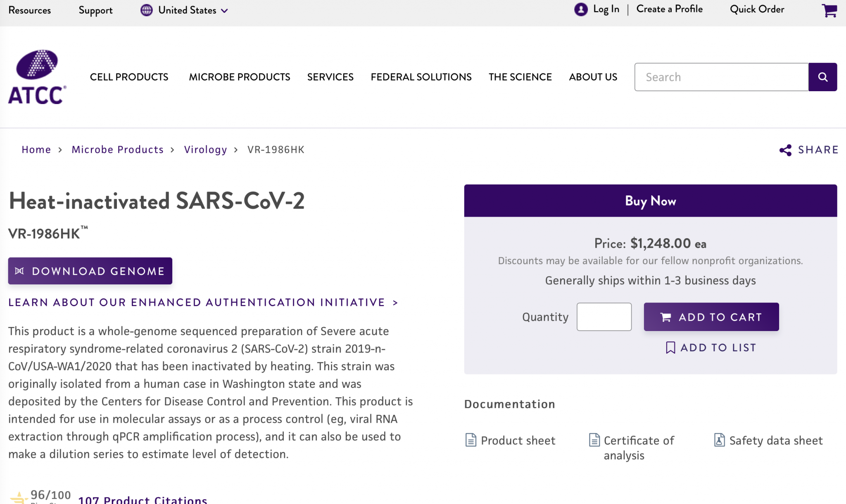Open the Product sheet link
The width and height of the screenshot is (846, 504).
(518, 440)
